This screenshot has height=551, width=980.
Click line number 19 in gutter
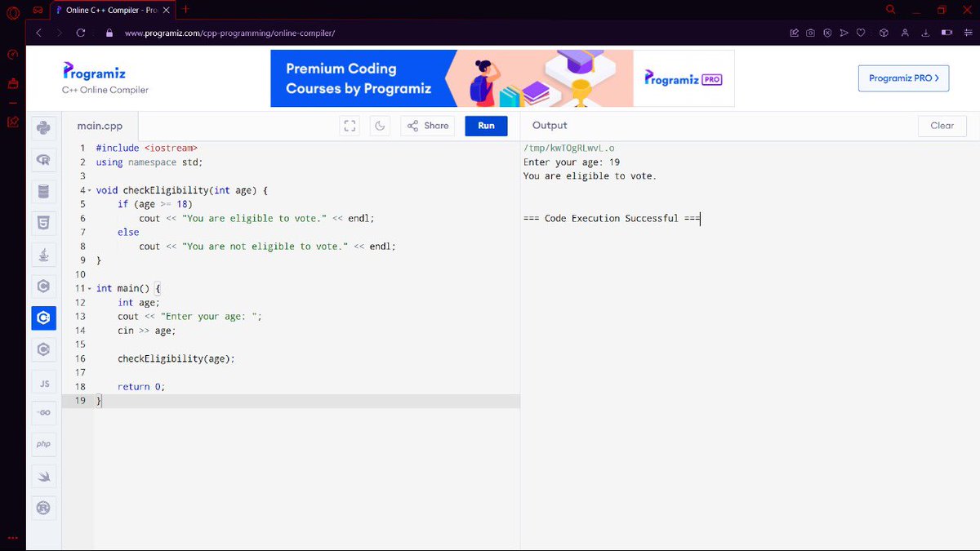(x=80, y=401)
